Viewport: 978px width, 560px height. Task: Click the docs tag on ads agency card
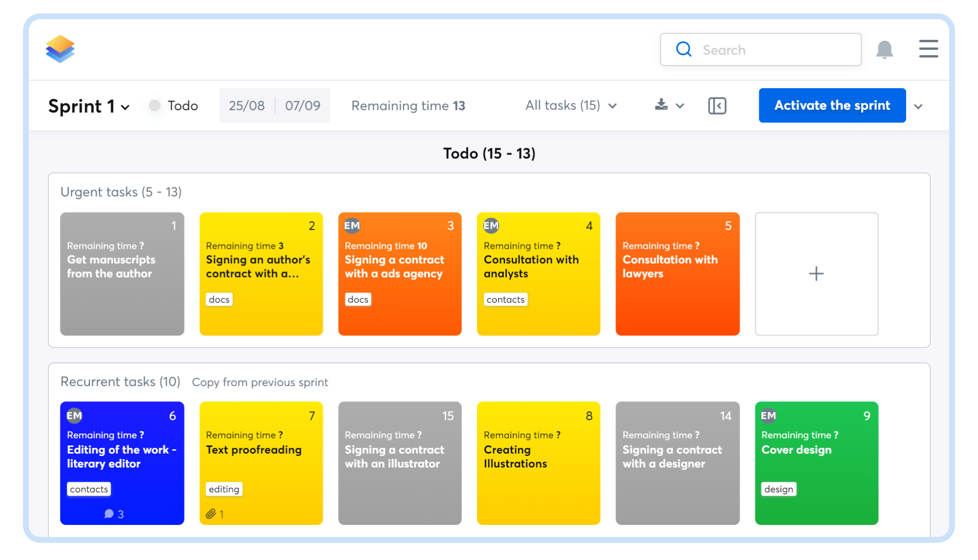click(x=358, y=299)
